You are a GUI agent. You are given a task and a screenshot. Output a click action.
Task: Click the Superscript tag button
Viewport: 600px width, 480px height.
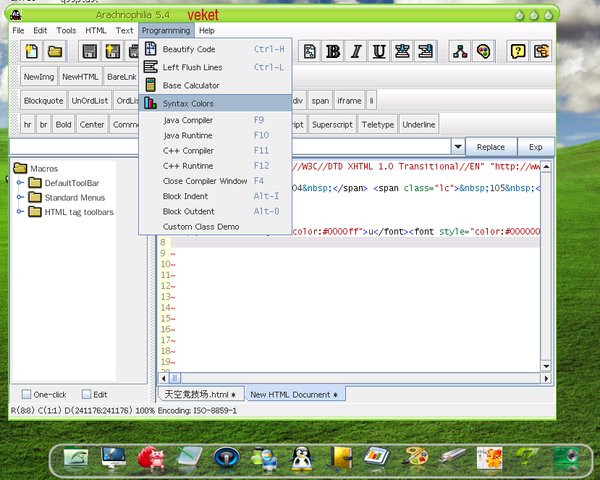click(331, 125)
